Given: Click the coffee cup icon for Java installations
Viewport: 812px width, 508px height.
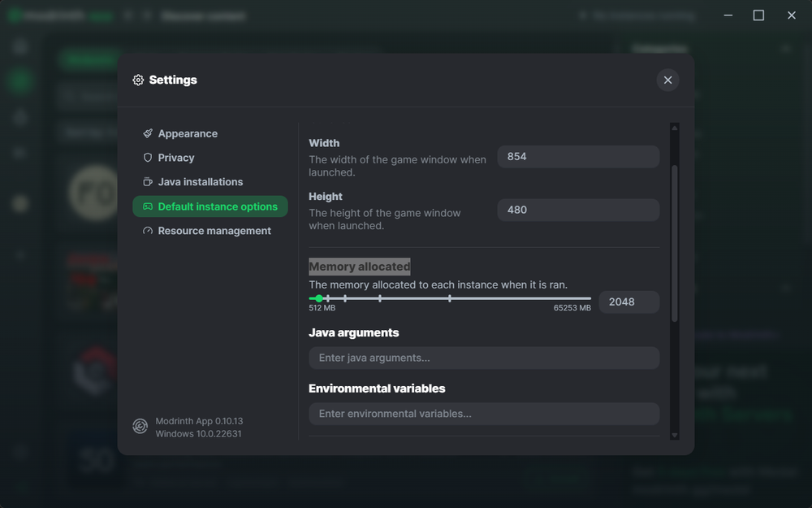Looking at the screenshot, I should (x=148, y=182).
